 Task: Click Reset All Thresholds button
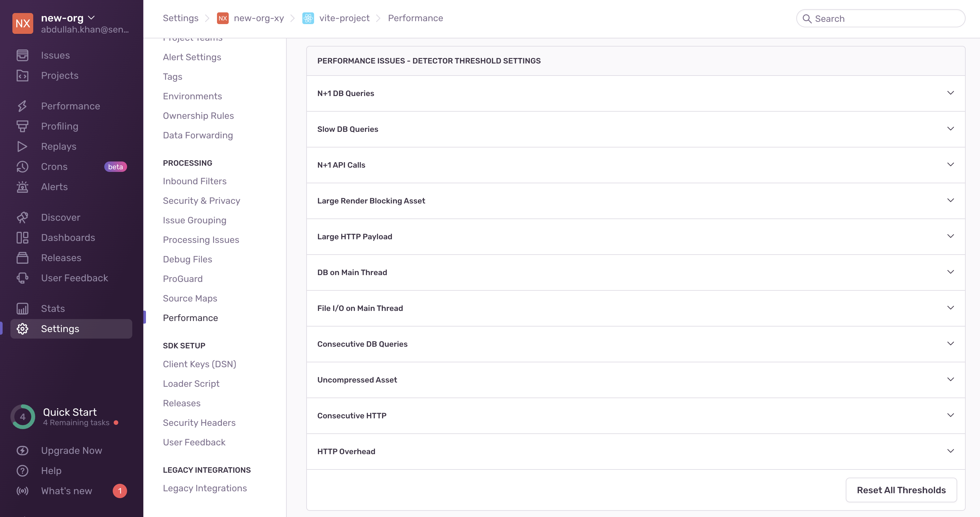point(901,490)
